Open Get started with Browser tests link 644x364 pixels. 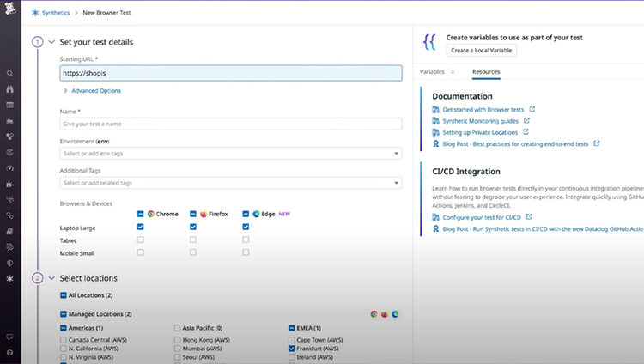pyautogui.click(x=483, y=110)
